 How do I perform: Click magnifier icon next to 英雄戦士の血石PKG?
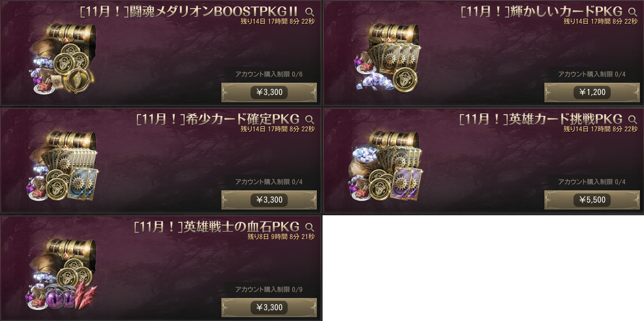pyautogui.click(x=310, y=228)
